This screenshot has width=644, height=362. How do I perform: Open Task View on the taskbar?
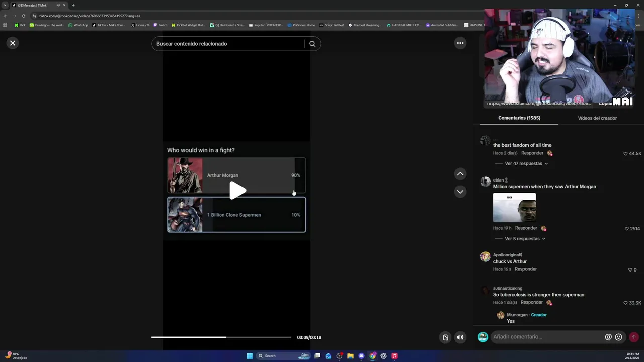(317, 356)
